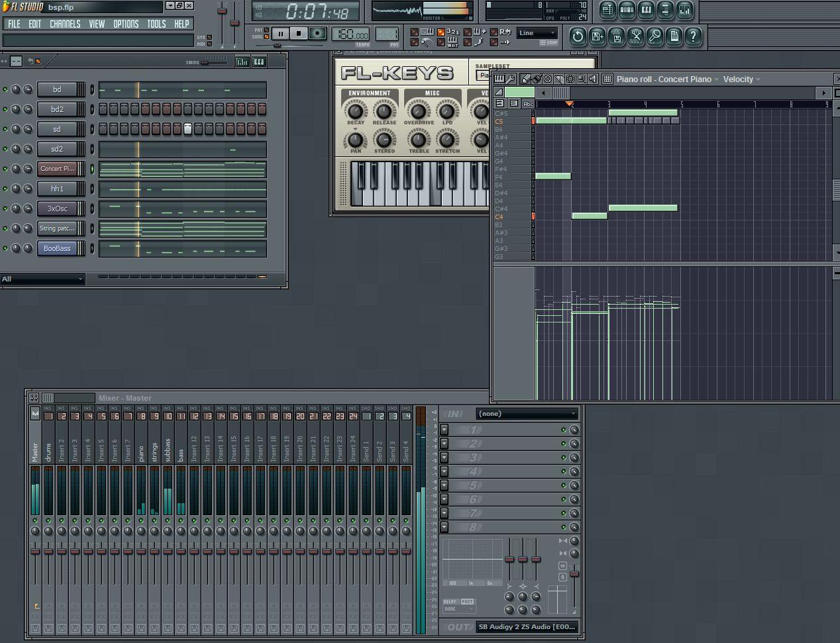Open the Line snap dropdown

coord(537,32)
